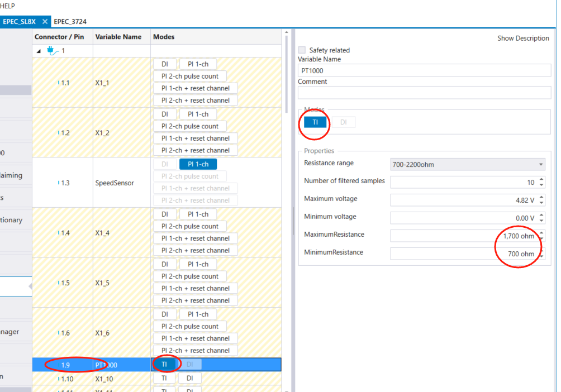Collapse connector 1 tree node
561x392 pixels.
pos(39,51)
